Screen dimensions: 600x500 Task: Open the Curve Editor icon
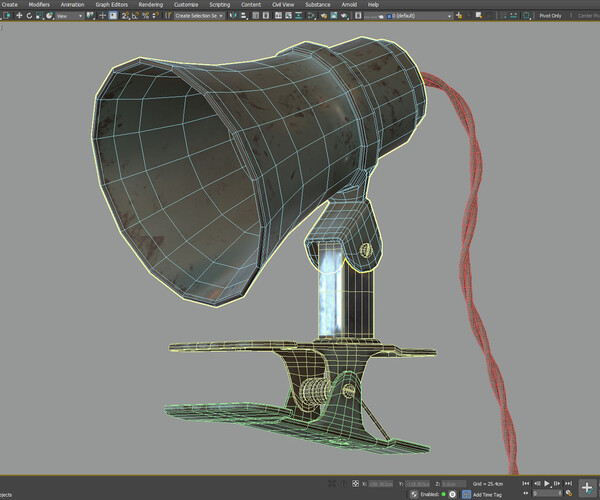click(x=288, y=16)
